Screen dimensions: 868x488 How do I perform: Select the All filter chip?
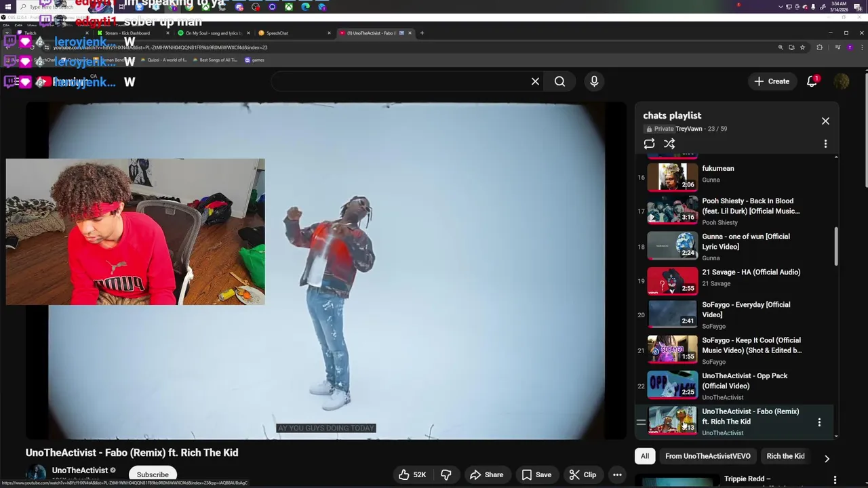pos(645,456)
